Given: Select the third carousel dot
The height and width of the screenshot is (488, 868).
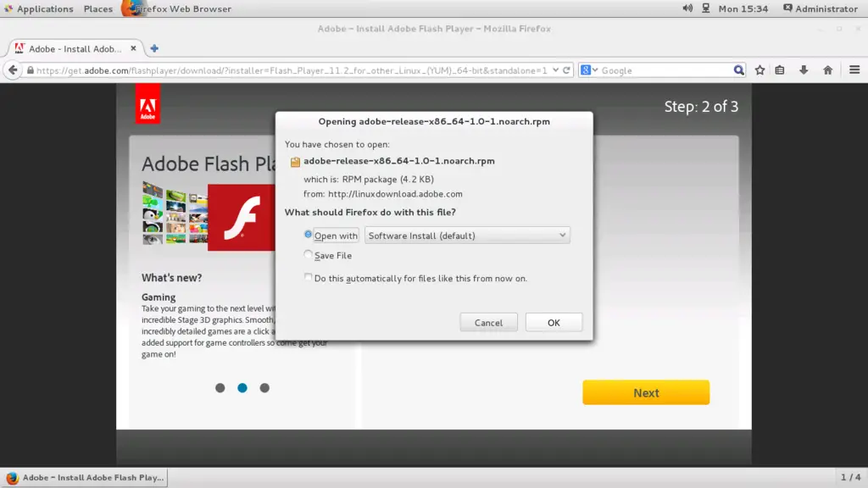Looking at the screenshot, I should (264, 388).
